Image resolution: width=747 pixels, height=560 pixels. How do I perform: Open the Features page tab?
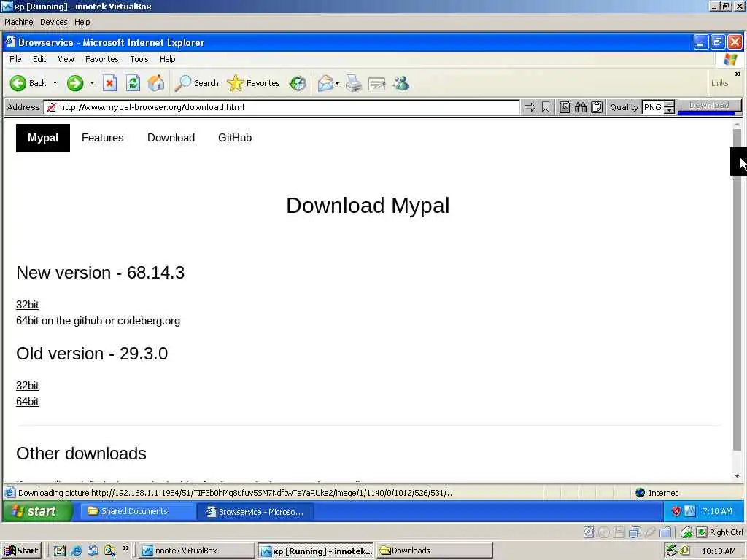102,138
